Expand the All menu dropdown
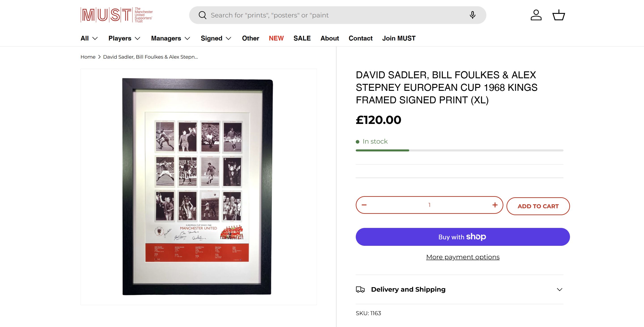Viewport: 644px width, 327px height. click(89, 38)
